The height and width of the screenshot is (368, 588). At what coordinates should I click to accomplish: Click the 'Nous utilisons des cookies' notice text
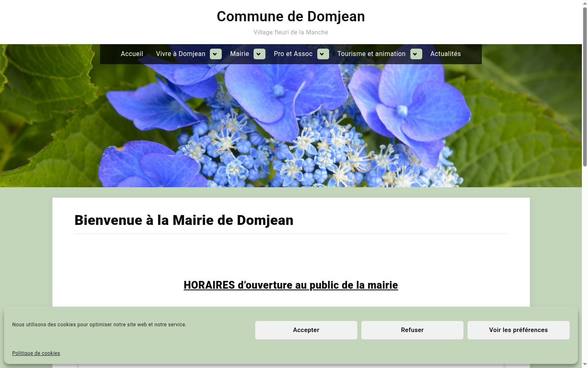click(99, 325)
